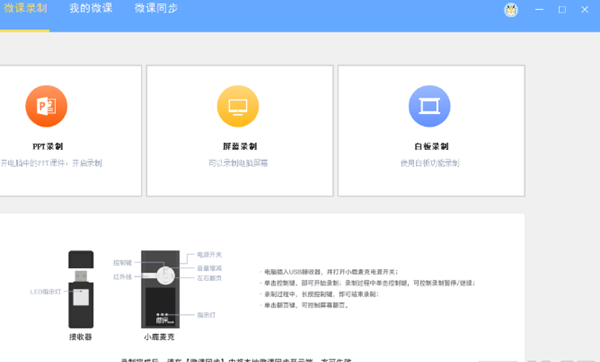Open the 微课录制 tab
Image resolution: width=600 pixels, height=362 pixels.
click(x=25, y=8)
